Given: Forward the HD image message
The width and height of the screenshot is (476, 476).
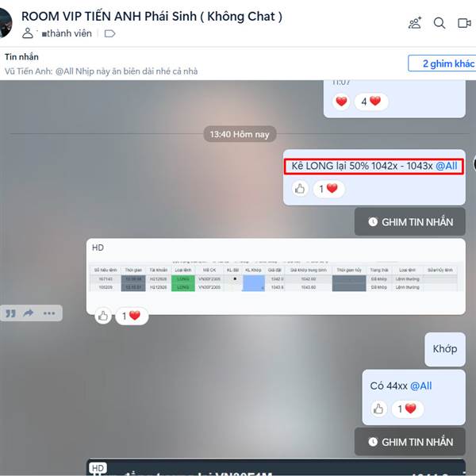Looking at the screenshot, I should tap(29, 313).
